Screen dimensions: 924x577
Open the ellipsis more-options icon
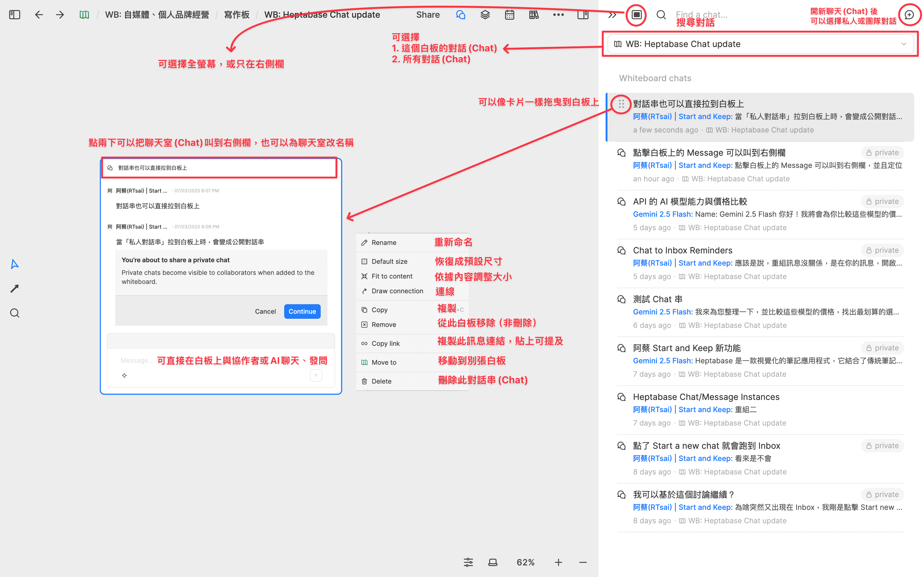(558, 15)
